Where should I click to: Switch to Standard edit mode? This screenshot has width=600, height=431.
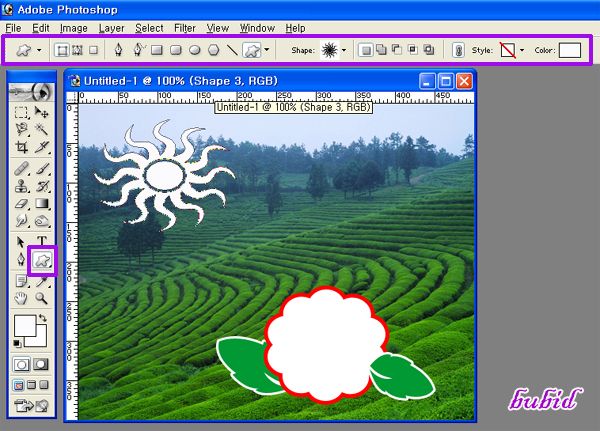pyautogui.click(x=21, y=364)
